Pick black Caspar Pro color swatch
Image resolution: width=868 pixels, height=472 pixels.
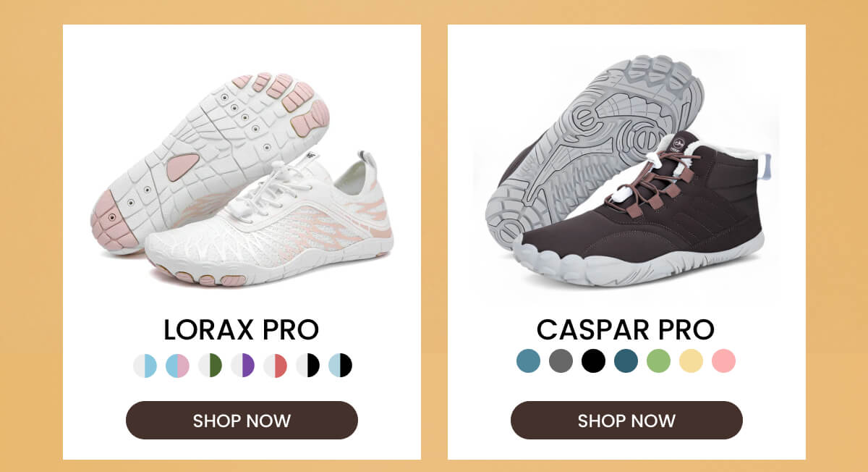593,361
